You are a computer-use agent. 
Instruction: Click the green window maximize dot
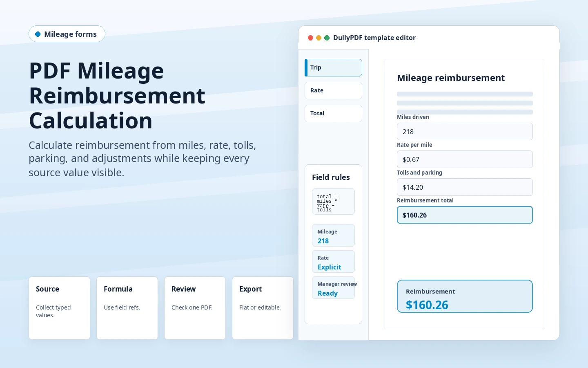(x=327, y=38)
